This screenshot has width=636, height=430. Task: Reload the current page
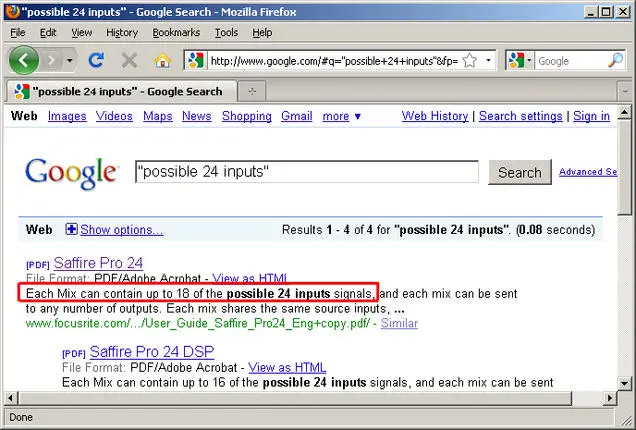pos(97,60)
